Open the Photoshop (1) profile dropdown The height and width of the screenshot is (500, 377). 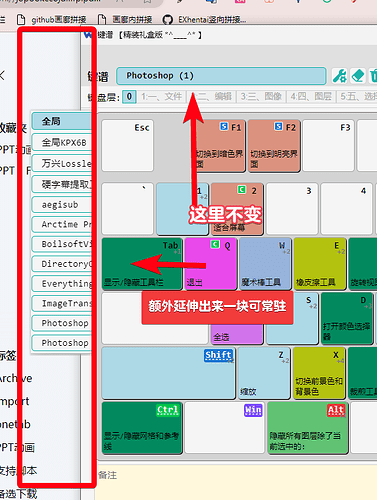(221, 76)
